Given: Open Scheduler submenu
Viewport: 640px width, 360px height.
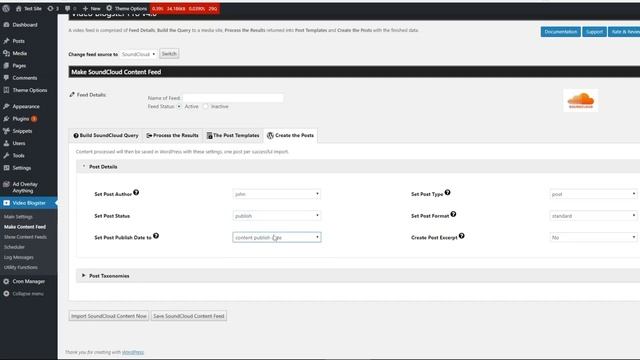Looking at the screenshot, I should pos(14,247).
